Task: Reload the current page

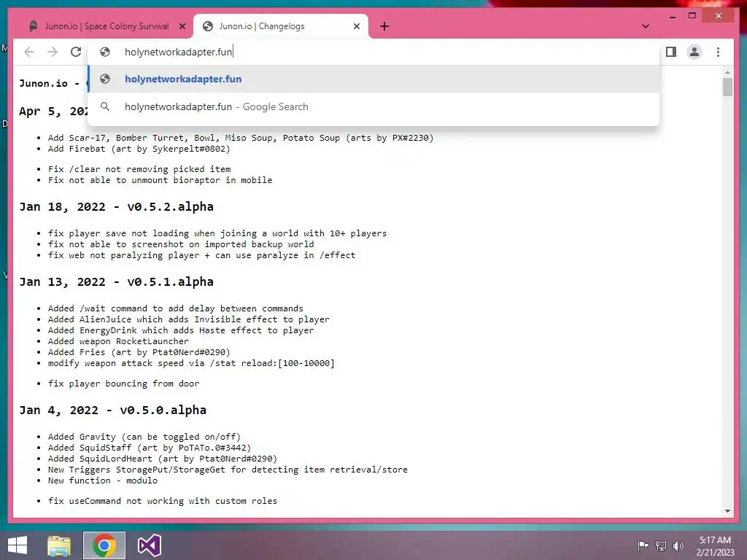Action: [76, 52]
